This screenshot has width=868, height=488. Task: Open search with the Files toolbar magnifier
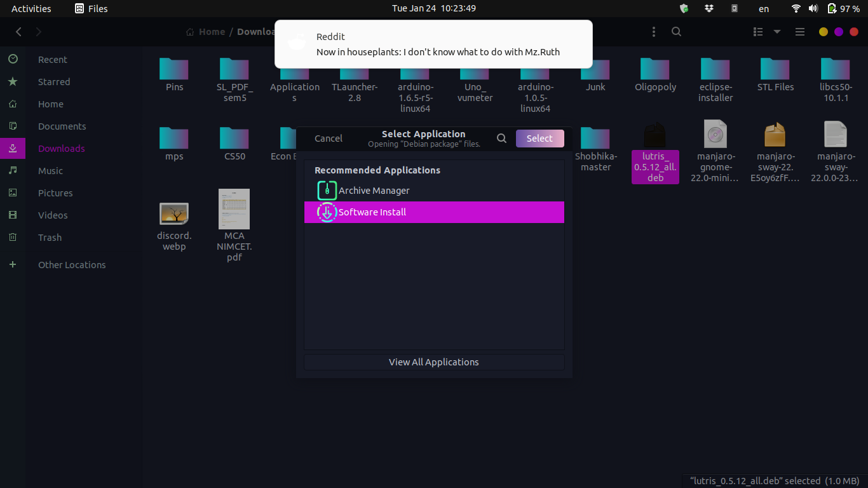(676, 31)
